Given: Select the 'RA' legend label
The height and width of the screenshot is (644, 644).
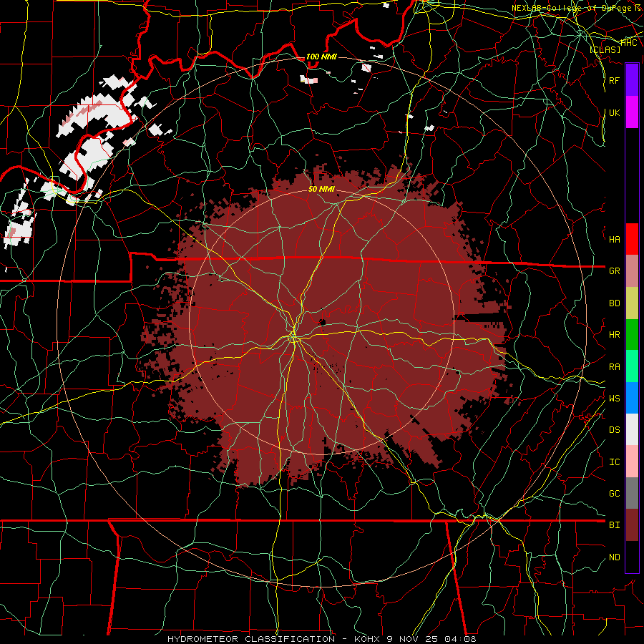Looking at the screenshot, I should pyautogui.click(x=614, y=366).
